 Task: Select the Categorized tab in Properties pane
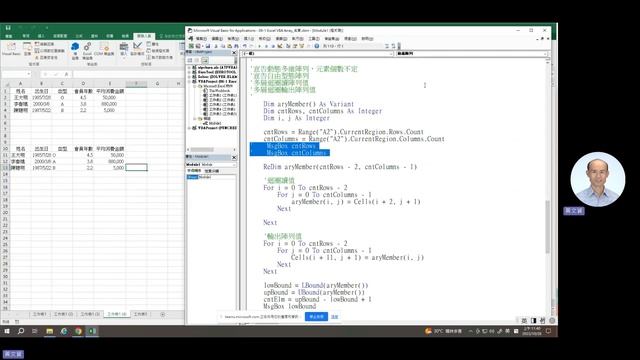pos(211,171)
